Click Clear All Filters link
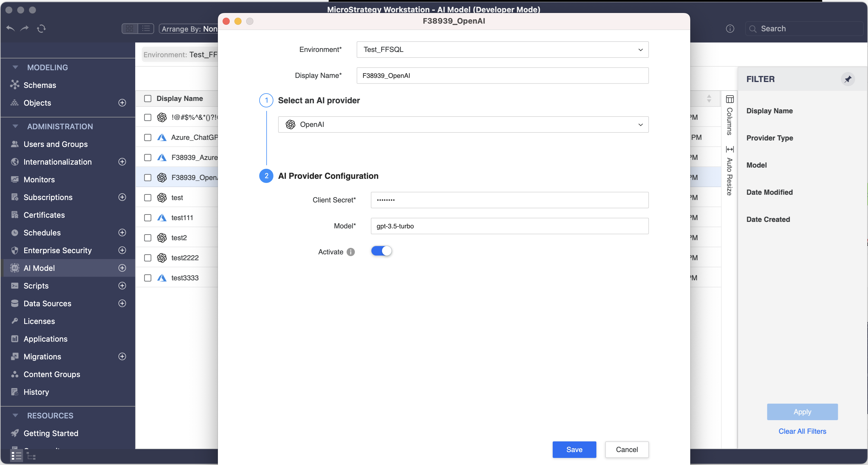The height and width of the screenshot is (465, 868). [802, 431]
